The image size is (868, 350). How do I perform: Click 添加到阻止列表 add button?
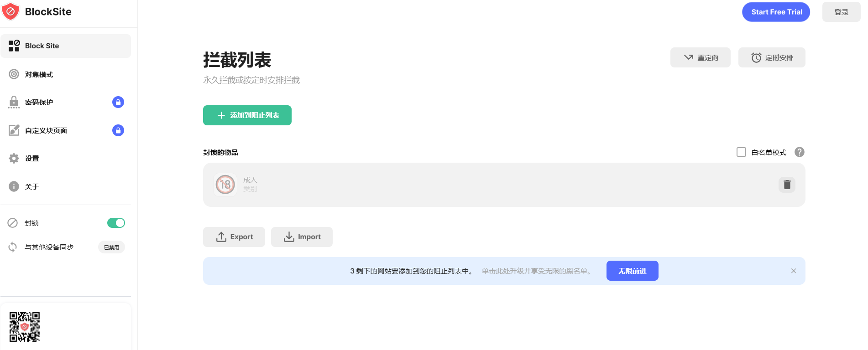(x=247, y=115)
